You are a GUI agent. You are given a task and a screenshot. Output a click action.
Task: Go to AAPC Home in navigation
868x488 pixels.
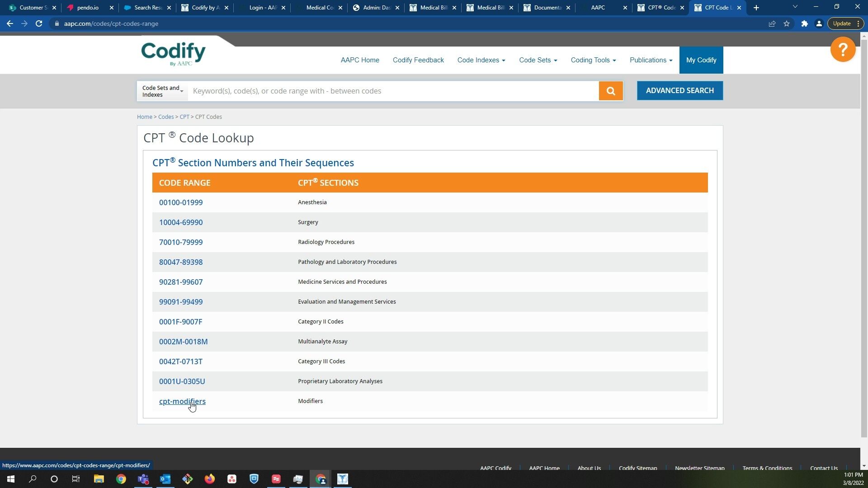pos(360,60)
